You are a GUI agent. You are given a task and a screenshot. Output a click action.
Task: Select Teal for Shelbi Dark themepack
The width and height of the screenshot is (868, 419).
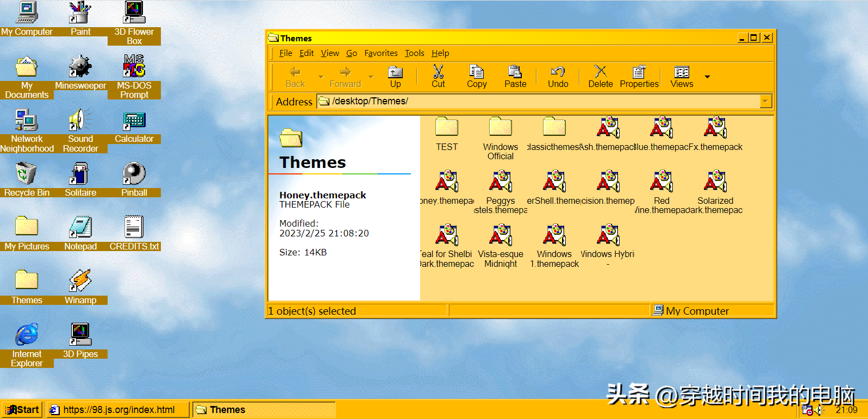click(x=447, y=246)
